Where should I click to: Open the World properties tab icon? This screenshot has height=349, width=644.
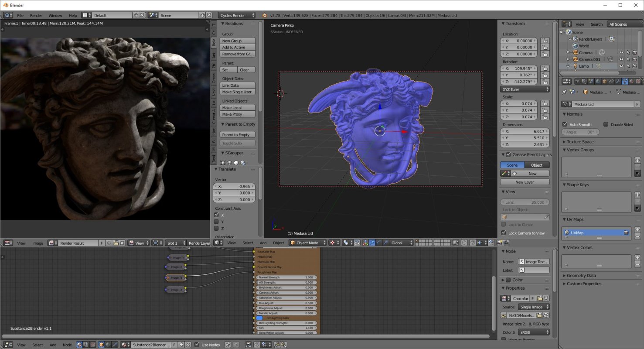598,81
